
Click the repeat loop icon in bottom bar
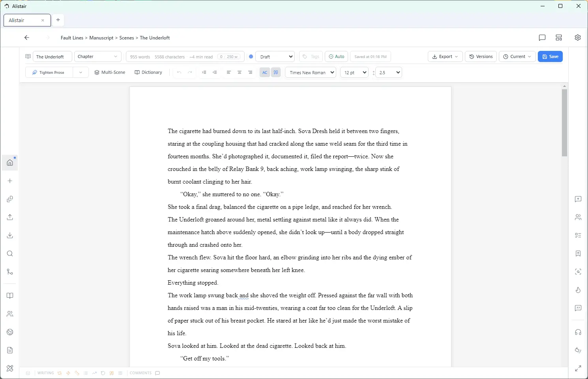(60, 373)
